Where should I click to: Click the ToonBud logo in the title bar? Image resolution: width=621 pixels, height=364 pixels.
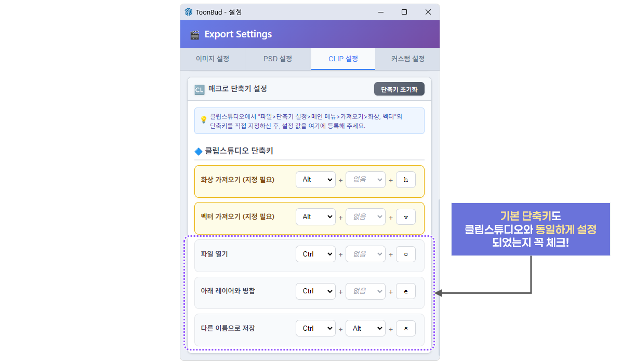click(188, 11)
